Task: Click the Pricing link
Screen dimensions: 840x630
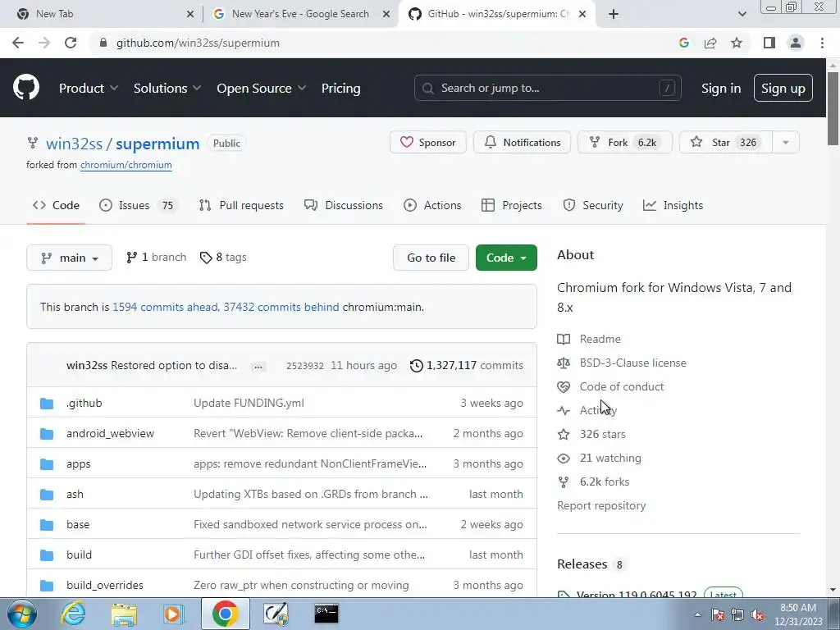Action: [x=340, y=89]
